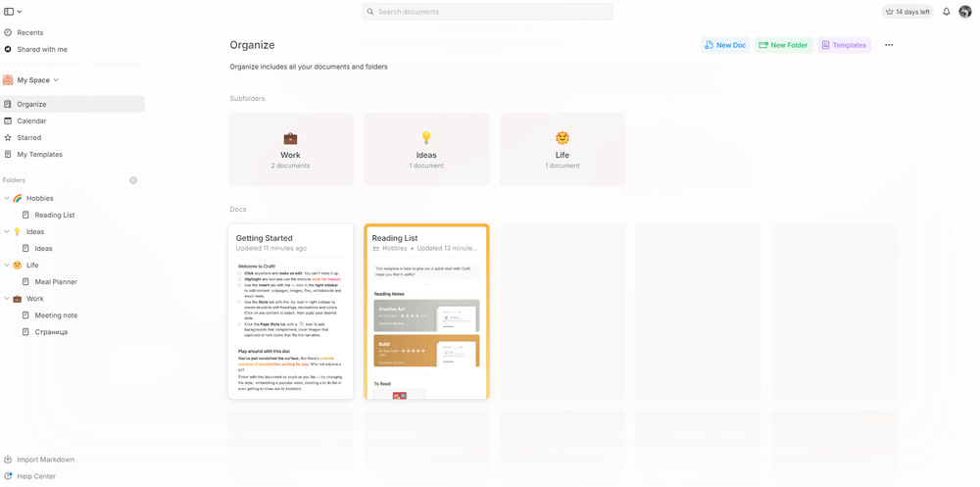Click the Meeting note document icon
980x487 pixels.
(x=25, y=316)
